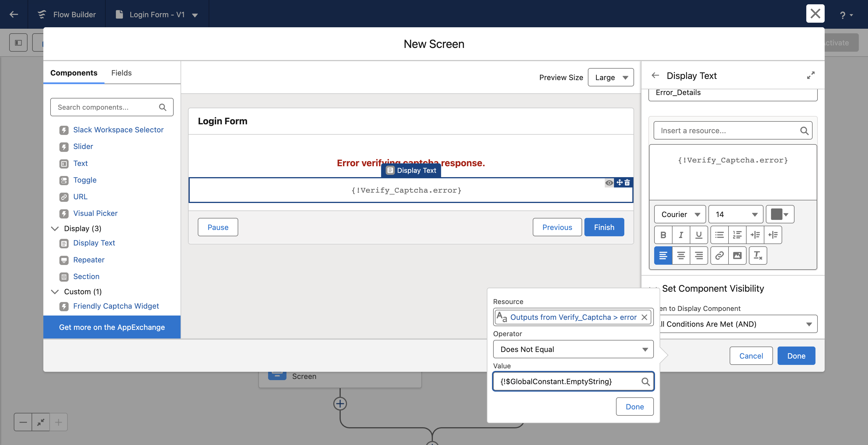Set center text alignment
This screenshot has height=445, width=868.
[x=681, y=256]
